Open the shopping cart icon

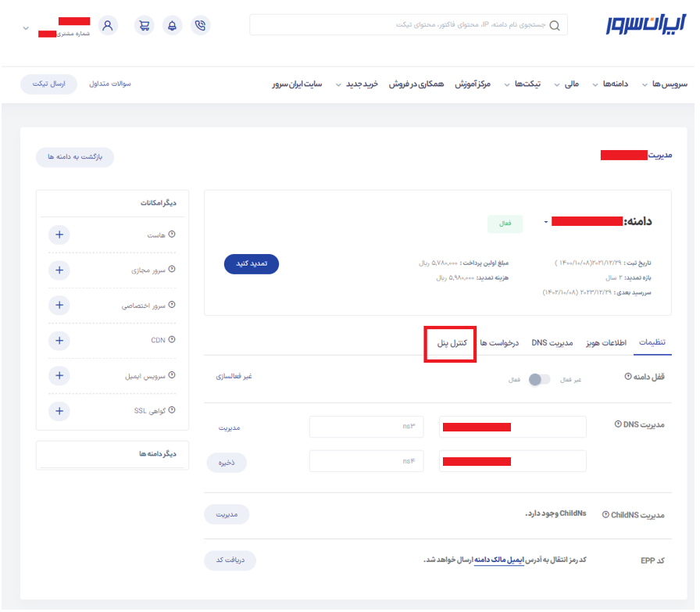(144, 25)
